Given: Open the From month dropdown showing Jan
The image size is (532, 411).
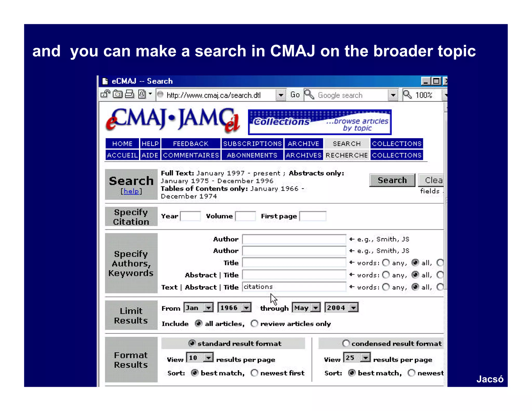Looking at the screenshot, I should point(198,308).
